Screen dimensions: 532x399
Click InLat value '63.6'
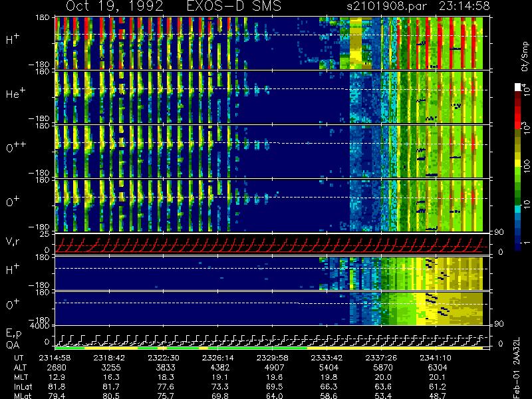coord(383,386)
